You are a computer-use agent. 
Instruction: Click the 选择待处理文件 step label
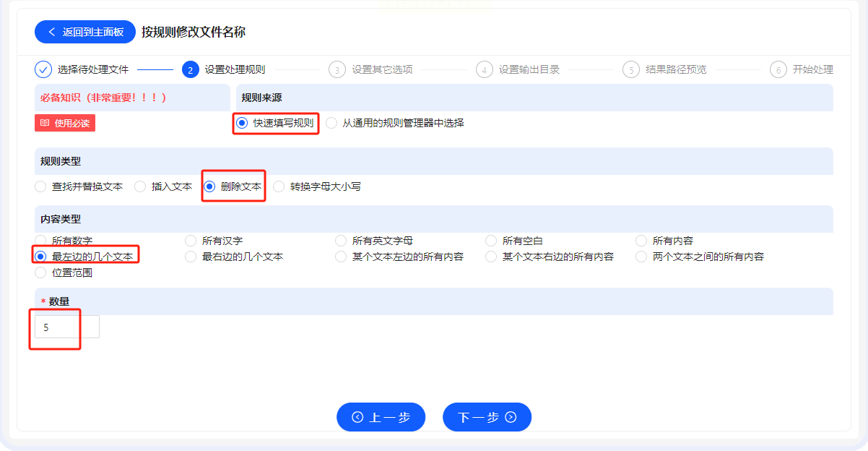pos(93,69)
